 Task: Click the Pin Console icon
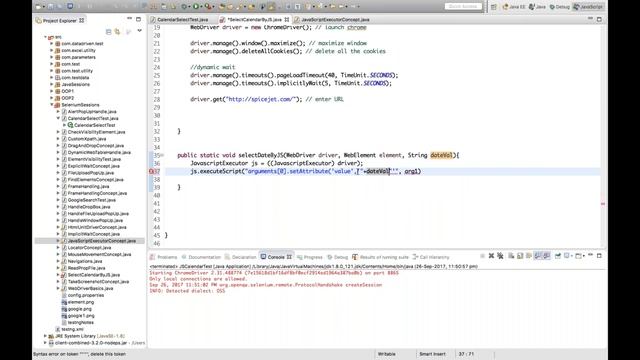558,256
